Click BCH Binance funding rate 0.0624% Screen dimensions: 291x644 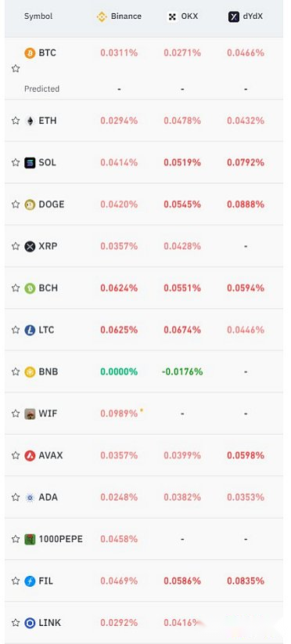[x=119, y=288]
